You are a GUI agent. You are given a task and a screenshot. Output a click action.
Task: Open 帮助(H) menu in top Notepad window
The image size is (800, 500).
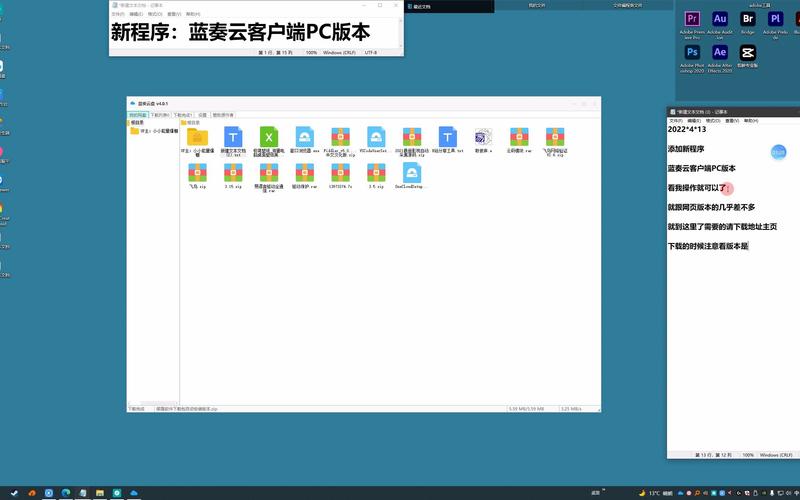click(x=193, y=14)
